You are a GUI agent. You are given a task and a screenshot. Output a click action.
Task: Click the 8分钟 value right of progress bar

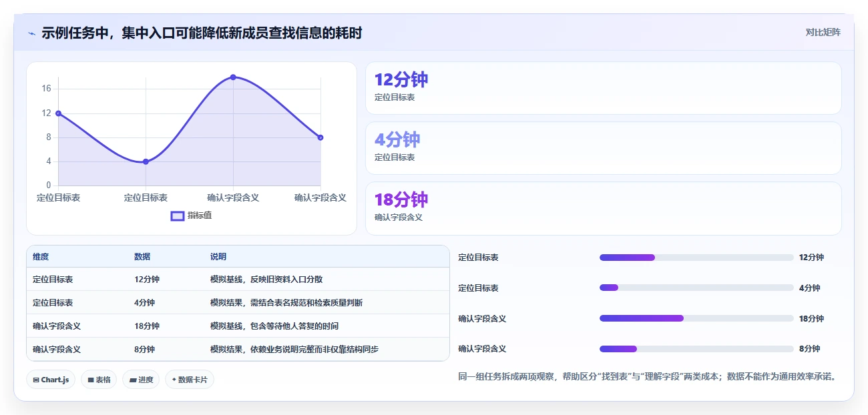(x=809, y=349)
